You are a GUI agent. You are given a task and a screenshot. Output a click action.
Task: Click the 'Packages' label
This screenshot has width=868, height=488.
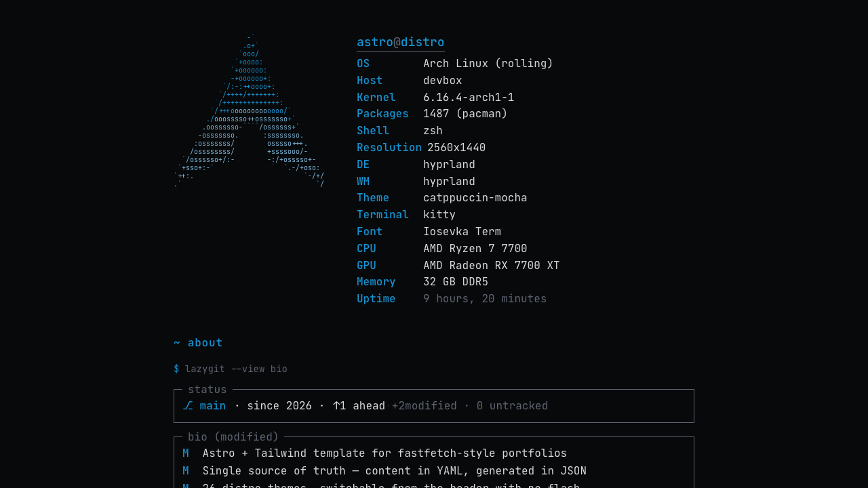(383, 114)
